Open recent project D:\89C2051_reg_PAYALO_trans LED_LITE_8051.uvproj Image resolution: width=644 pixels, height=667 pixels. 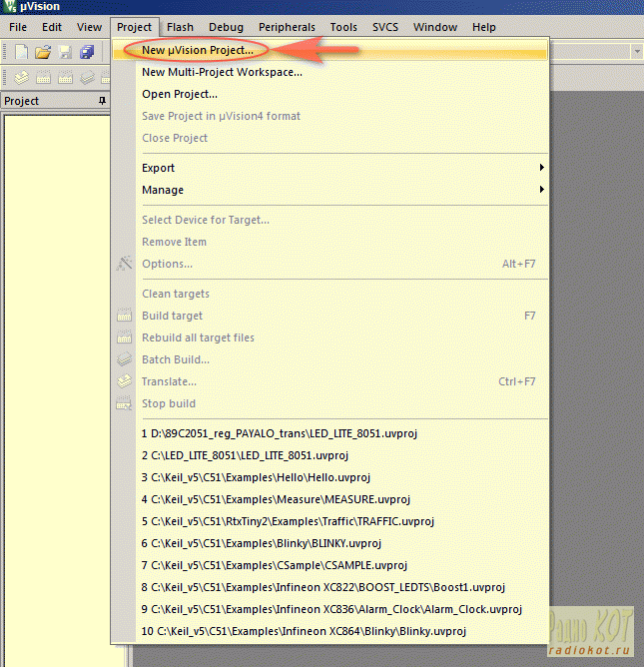pos(329,433)
